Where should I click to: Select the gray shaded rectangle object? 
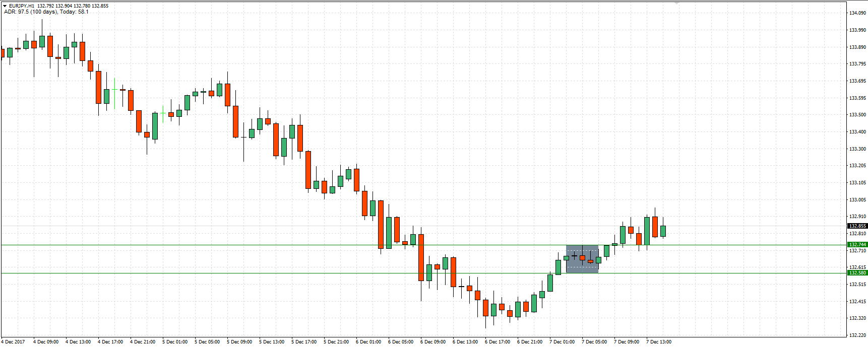582,259
